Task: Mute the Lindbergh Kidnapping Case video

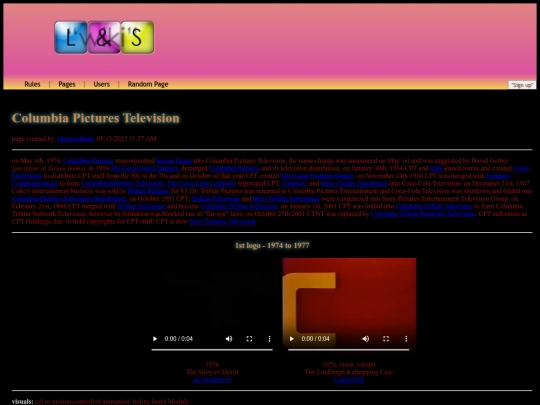Action: click(365, 339)
